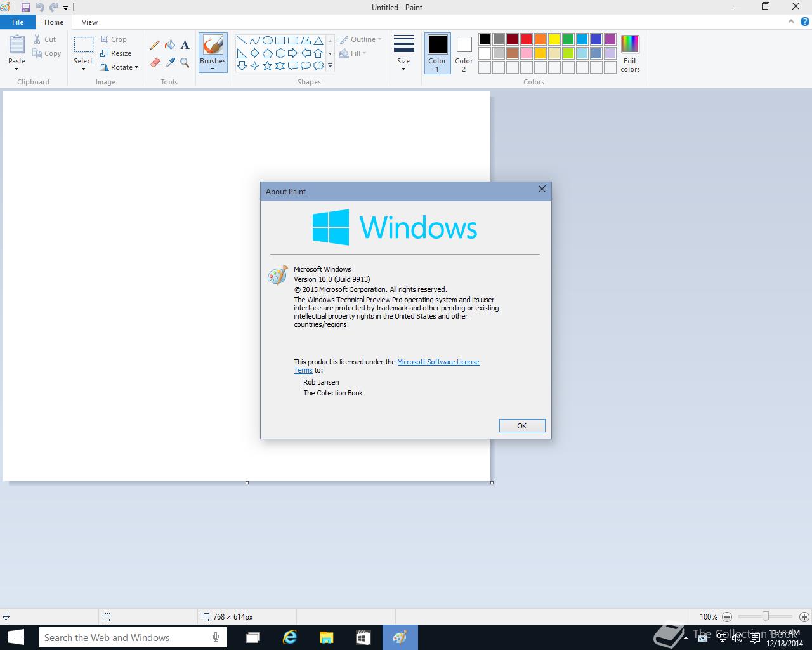Screen dimensions: 812x650
Task: Open Customize Quick Access Toolbar dropdown
Action: tap(65, 8)
